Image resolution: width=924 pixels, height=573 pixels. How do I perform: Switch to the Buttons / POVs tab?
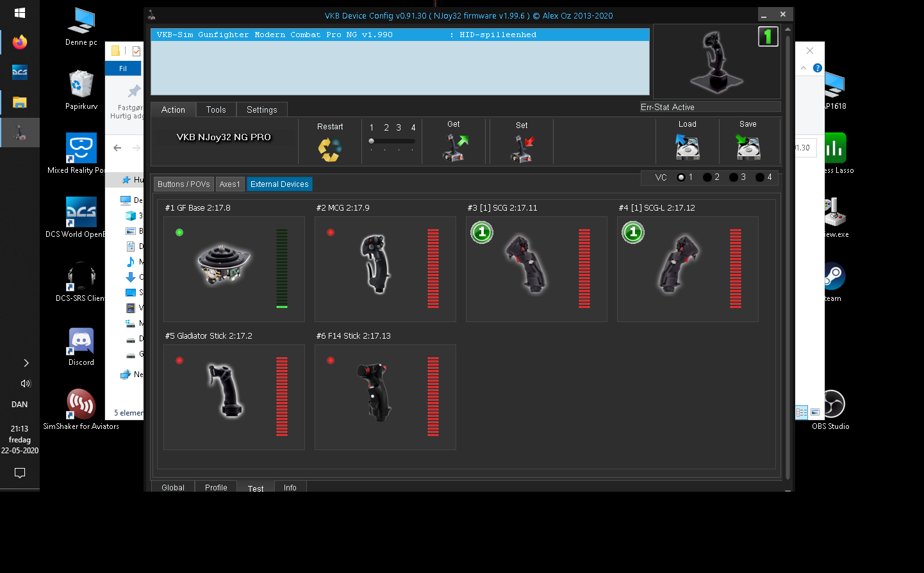click(184, 184)
